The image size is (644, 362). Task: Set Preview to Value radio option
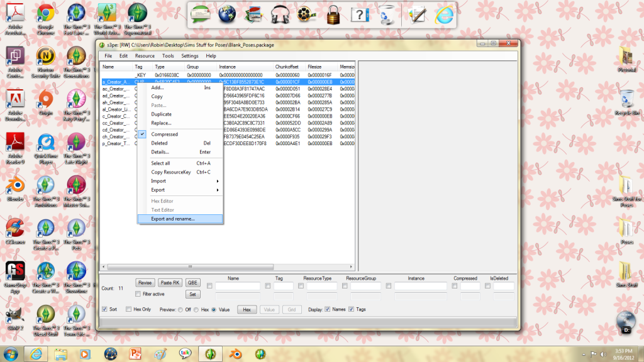click(x=214, y=309)
